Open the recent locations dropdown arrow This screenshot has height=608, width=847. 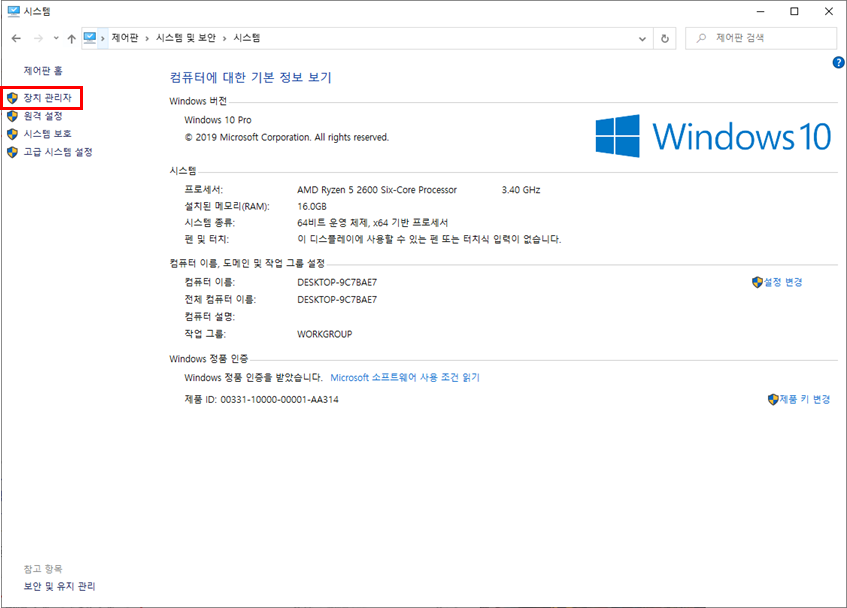(x=56, y=38)
